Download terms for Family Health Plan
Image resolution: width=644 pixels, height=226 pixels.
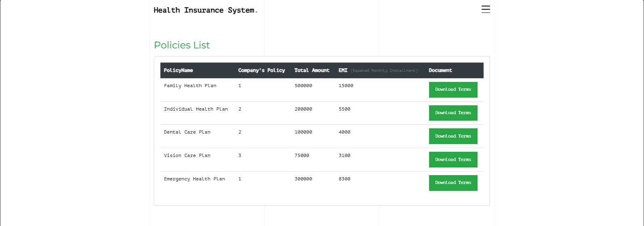(453, 90)
